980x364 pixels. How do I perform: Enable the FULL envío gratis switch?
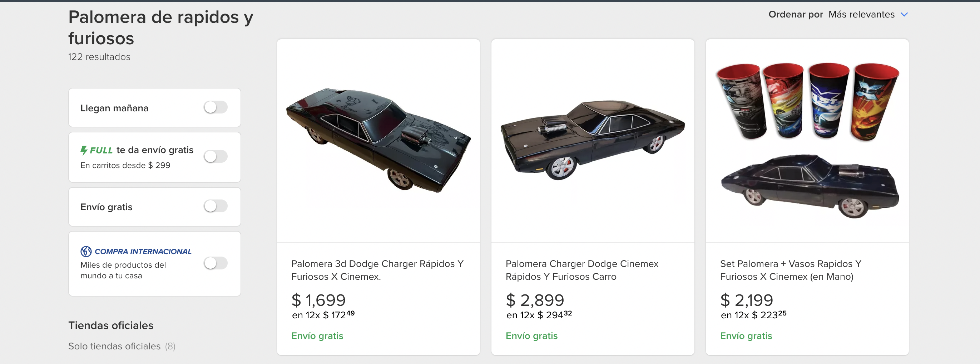tap(215, 157)
